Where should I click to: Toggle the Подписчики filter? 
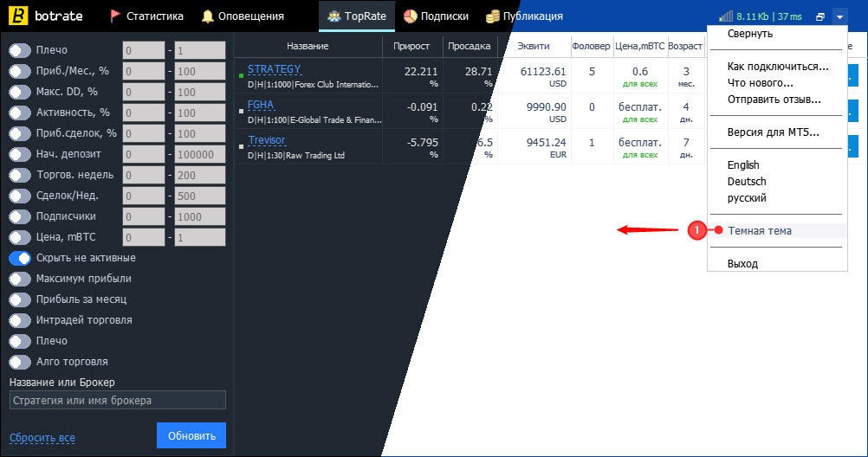tap(20, 217)
